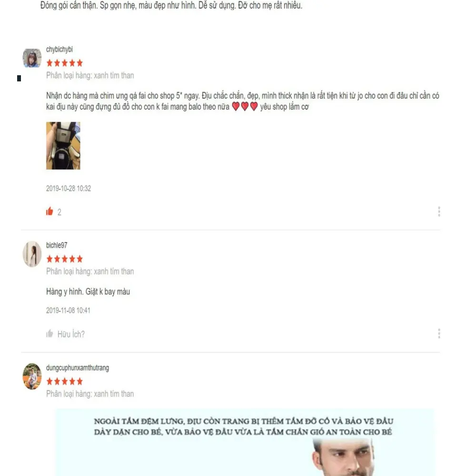Click the timestamp 2019-10-28 10:32
Viewport: 457px width, 476px height.
click(69, 188)
